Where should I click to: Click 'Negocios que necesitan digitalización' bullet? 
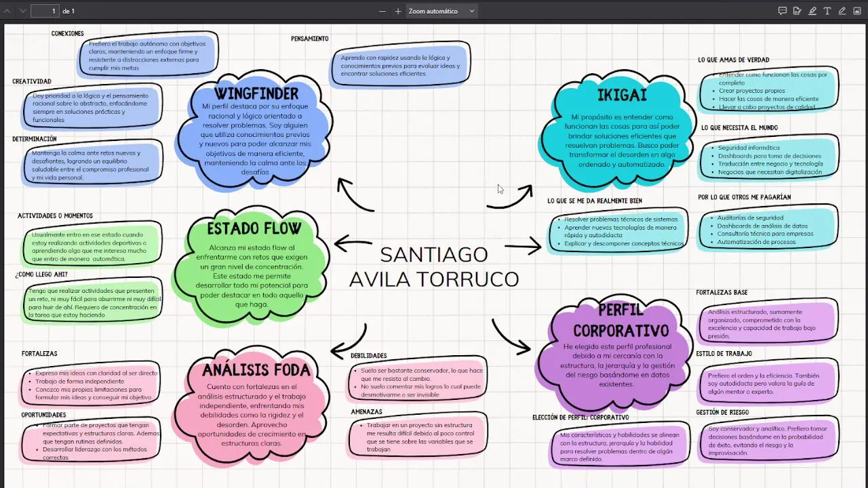pos(770,172)
